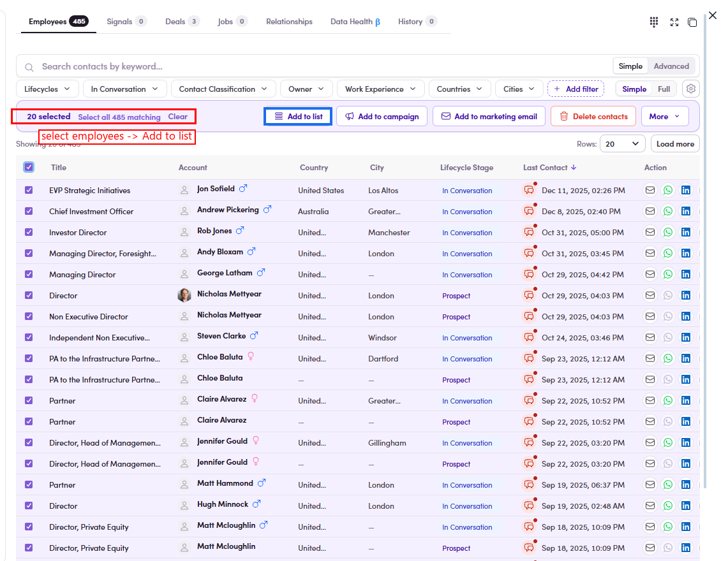Open LinkedIn profile for Rob Jones
The width and height of the screenshot is (728, 561).
[x=685, y=232]
